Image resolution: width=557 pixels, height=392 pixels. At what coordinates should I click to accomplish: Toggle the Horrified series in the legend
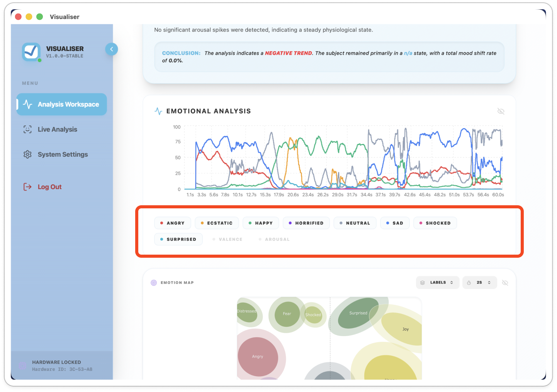coord(306,223)
